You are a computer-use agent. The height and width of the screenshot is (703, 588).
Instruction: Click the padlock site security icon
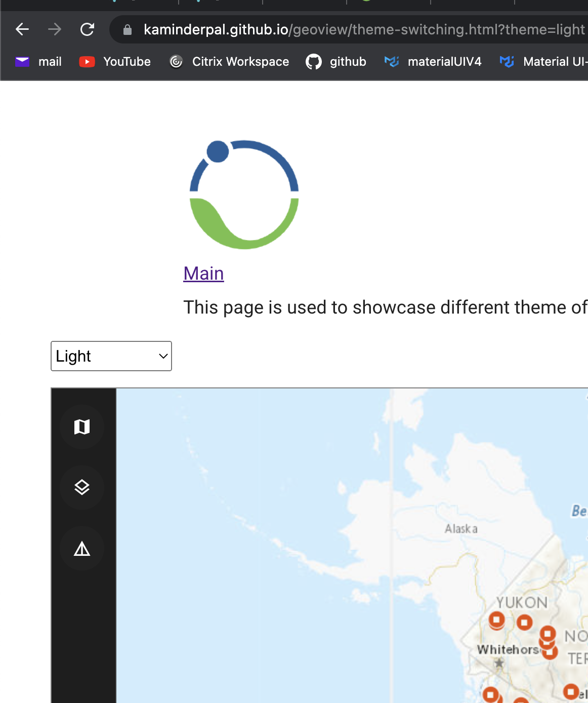tap(128, 29)
